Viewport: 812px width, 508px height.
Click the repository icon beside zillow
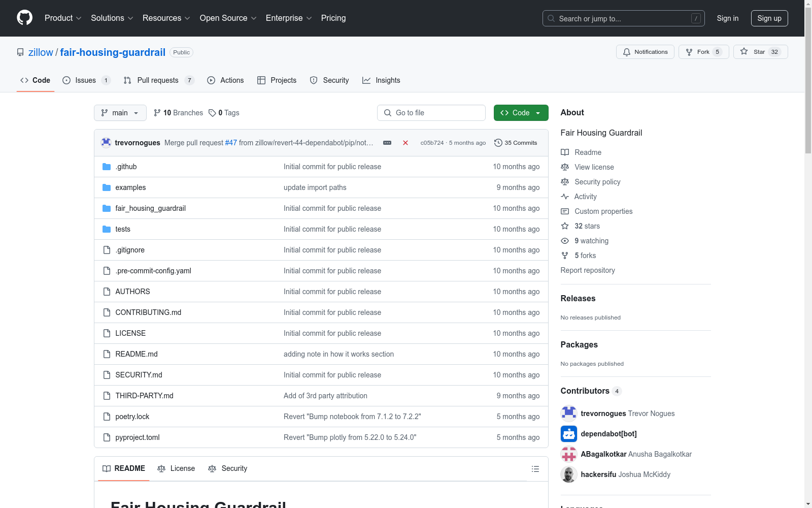20,52
